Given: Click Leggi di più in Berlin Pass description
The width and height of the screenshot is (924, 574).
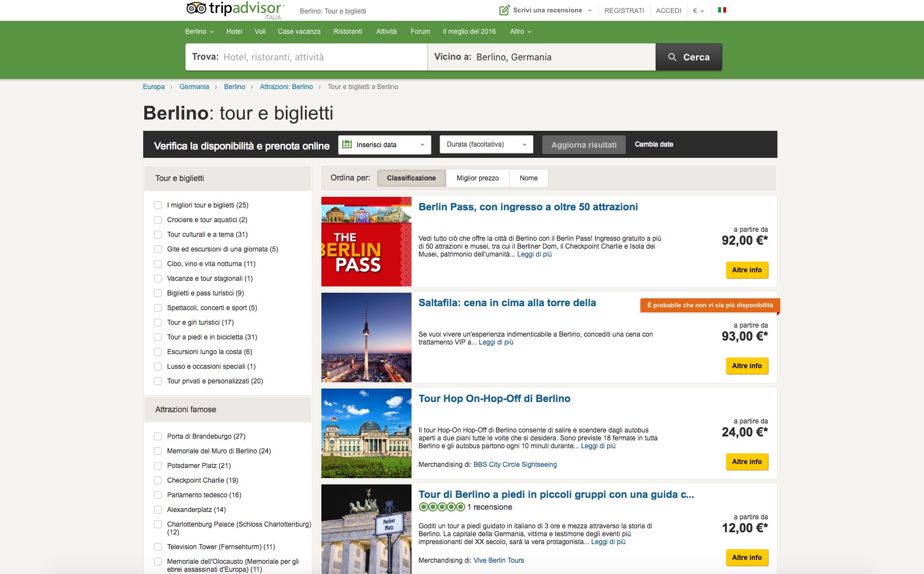Looking at the screenshot, I should tap(534, 254).
